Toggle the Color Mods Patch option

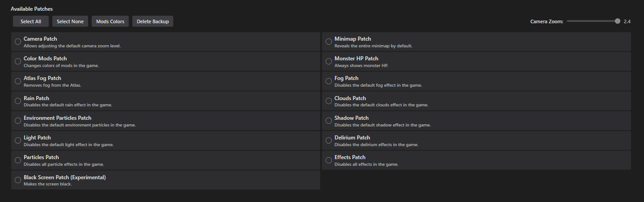(x=18, y=62)
